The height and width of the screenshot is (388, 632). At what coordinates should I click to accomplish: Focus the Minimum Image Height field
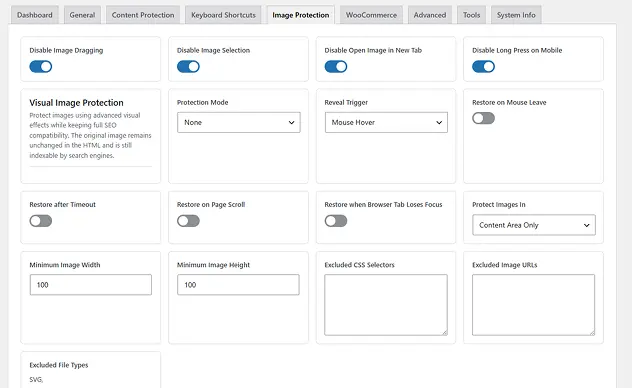click(x=238, y=285)
